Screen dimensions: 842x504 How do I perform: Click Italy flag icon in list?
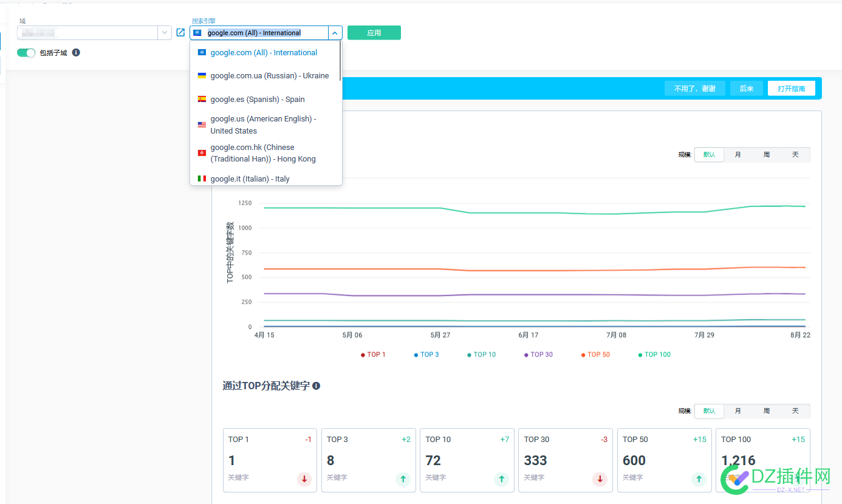tap(202, 179)
